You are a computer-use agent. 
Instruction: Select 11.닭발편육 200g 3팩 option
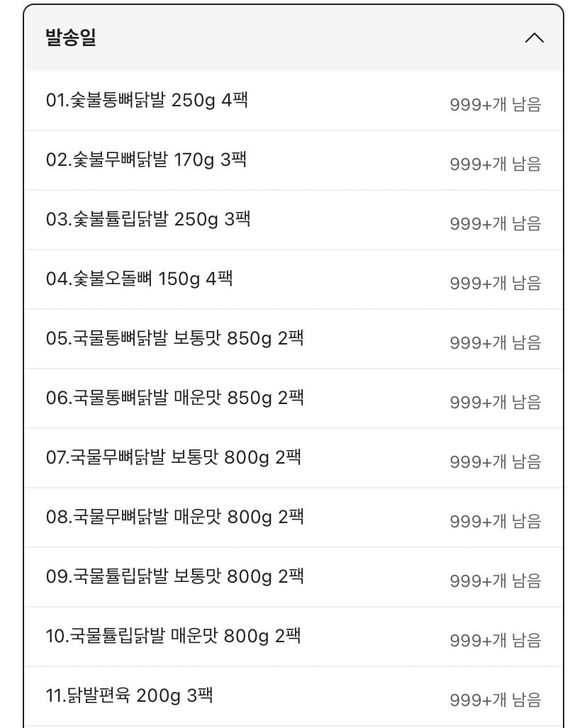tap(129, 696)
